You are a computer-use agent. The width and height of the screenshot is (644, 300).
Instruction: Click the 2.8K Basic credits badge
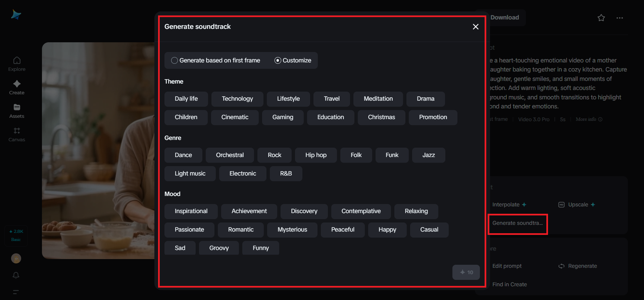tap(16, 235)
